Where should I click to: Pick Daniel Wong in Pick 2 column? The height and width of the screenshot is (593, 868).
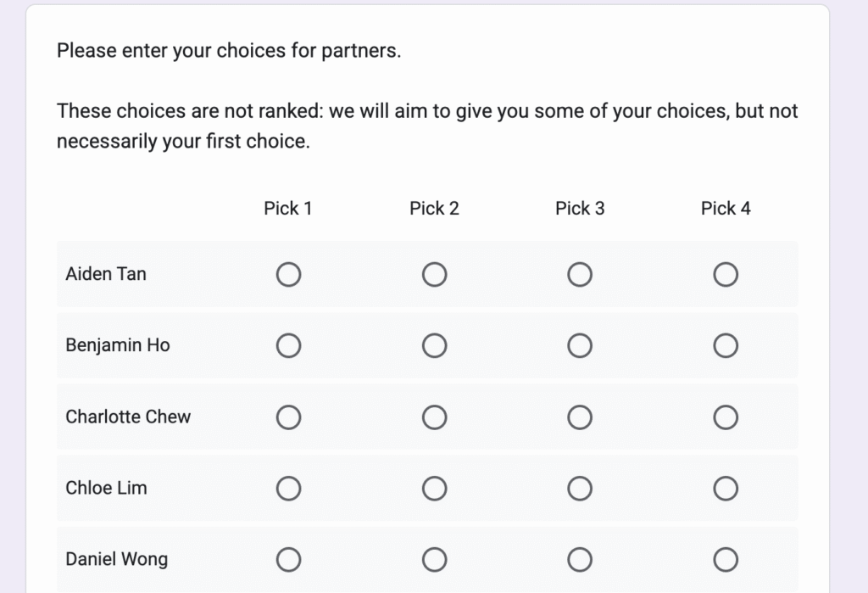tap(434, 560)
